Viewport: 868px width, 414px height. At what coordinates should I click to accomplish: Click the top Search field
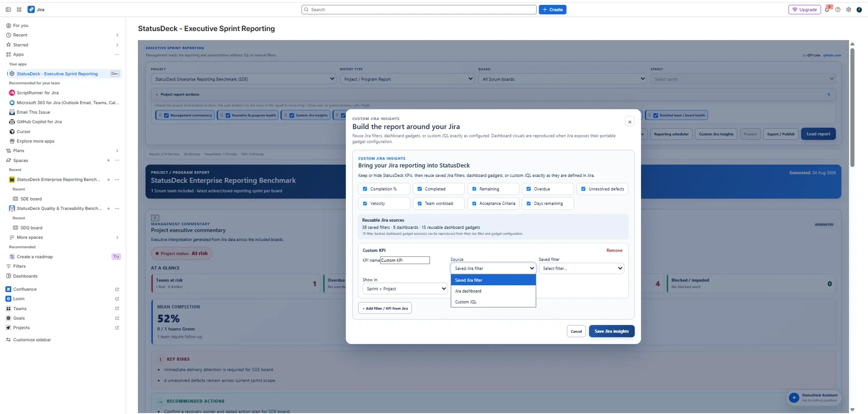(x=419, y=10)
